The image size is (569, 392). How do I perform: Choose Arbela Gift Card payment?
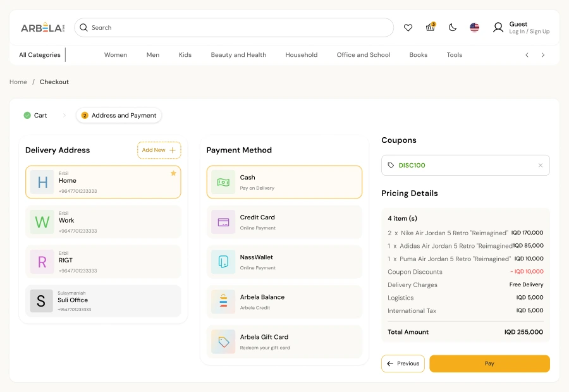[x=284, y=342]
